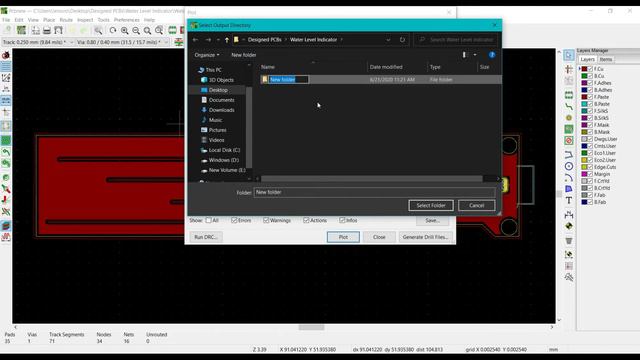Select the arrow selection tool in right toolbar
The height and width of the screenshot is (360, 640).
point(569,55)
